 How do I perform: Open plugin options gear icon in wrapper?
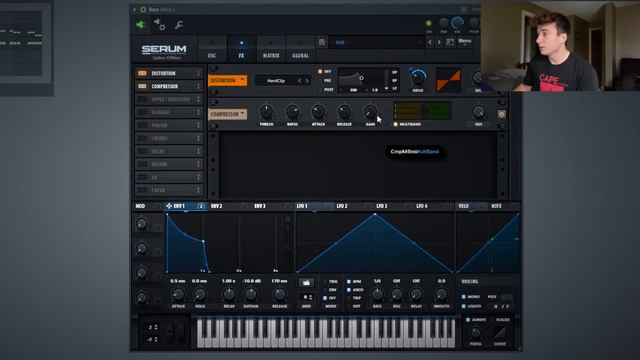(160, 25)
